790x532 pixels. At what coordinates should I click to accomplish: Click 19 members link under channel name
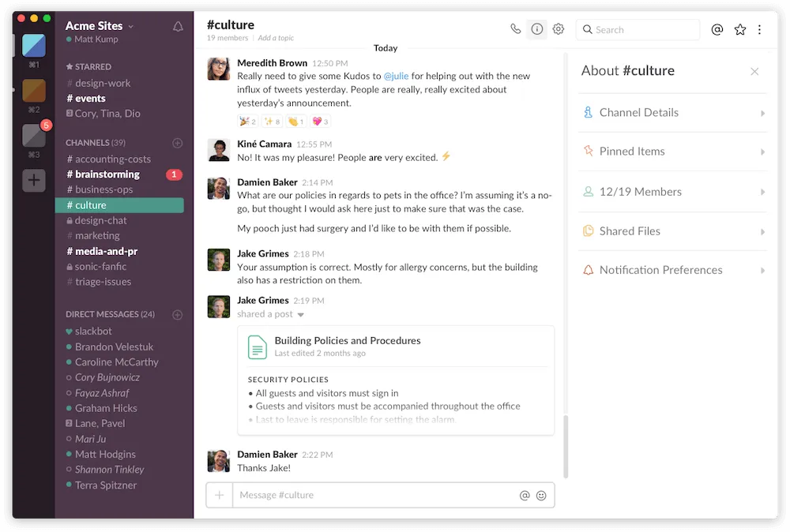(x=228, y=38)
